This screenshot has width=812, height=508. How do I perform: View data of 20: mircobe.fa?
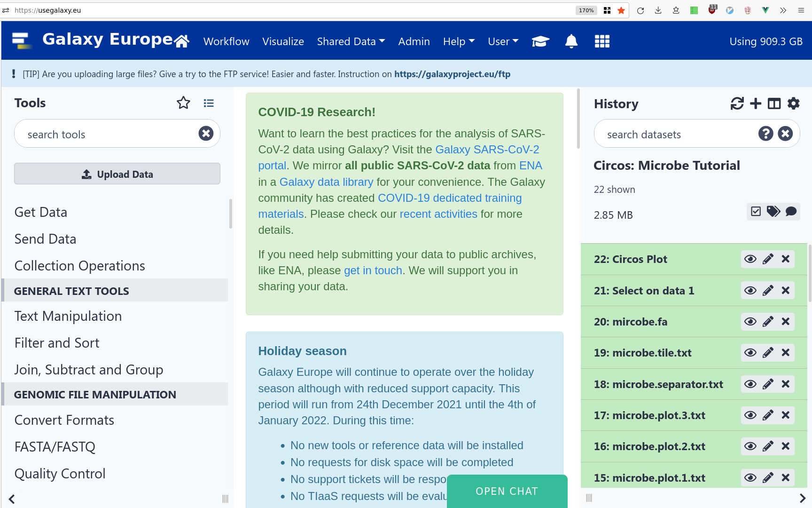coord(750,322)
